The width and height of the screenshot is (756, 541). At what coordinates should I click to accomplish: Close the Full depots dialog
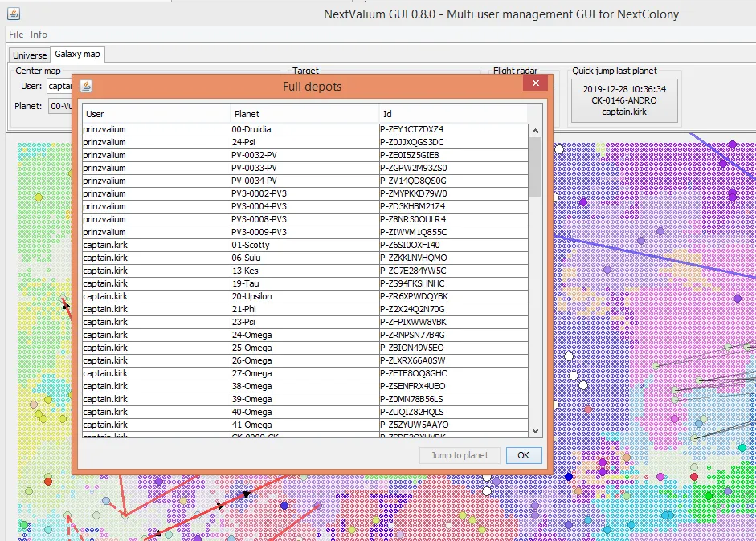coord(535,83)
